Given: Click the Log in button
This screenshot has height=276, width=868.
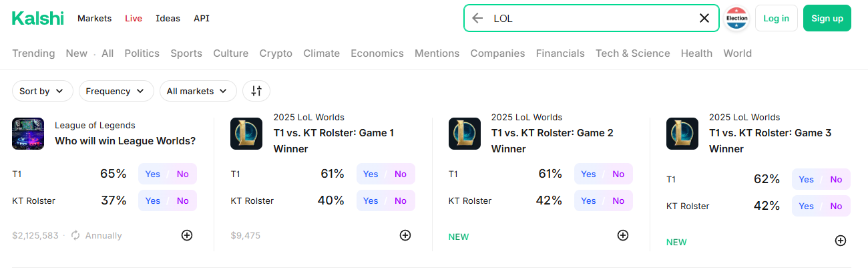Looking at the screenshot, I should (x=776, y=18).
